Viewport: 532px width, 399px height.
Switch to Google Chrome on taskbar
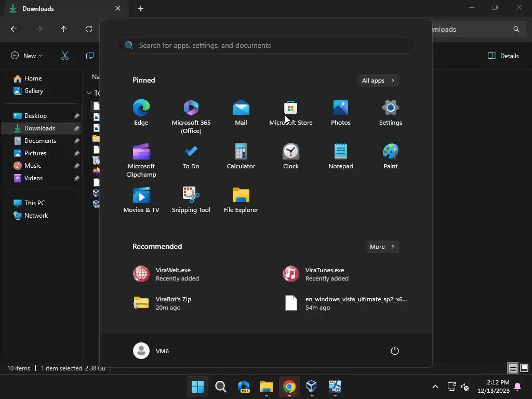[289, 387]
